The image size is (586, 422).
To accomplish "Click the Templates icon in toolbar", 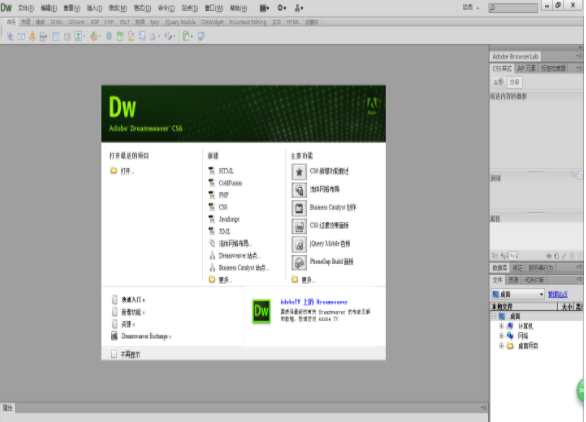I will (186, 36).
